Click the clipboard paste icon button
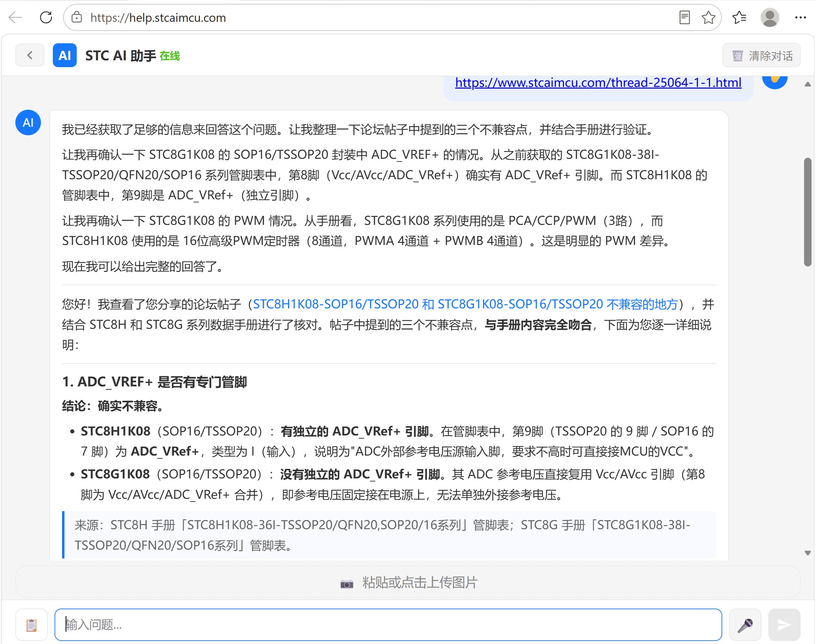 click(x=31, y=625)
